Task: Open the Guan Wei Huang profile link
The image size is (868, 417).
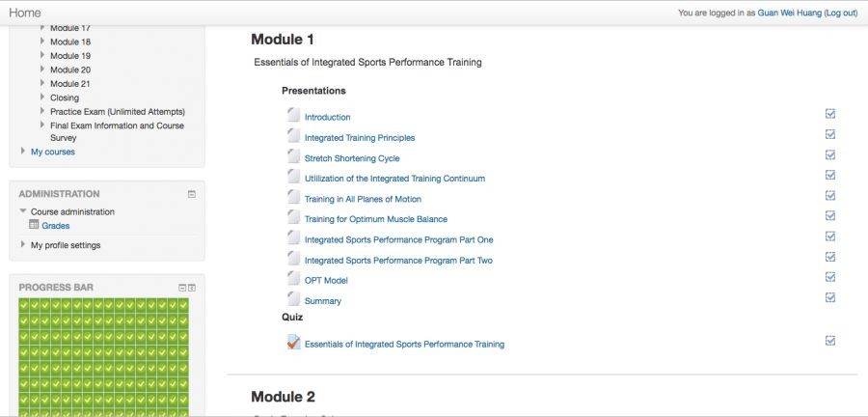Action: click(x=791, y=14)
